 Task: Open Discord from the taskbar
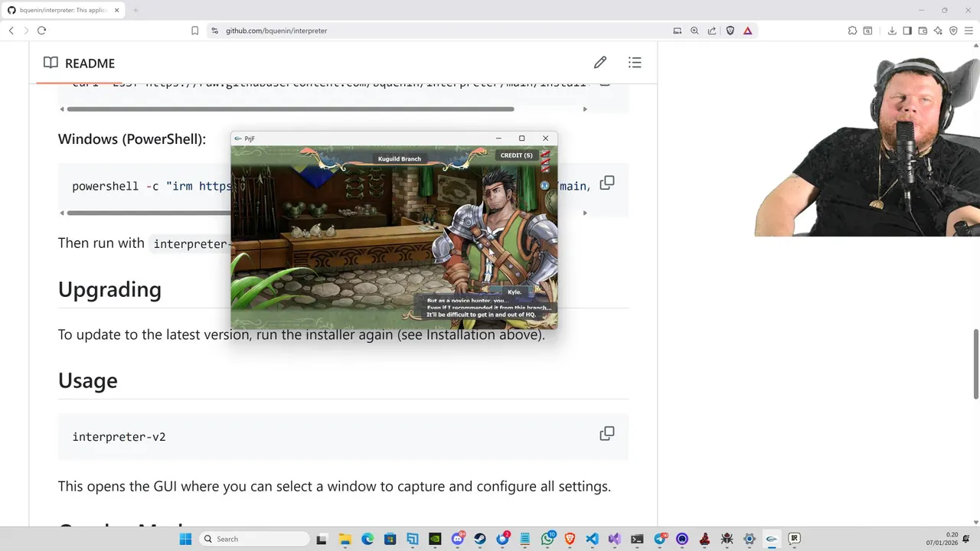click(x=458, y=539)
